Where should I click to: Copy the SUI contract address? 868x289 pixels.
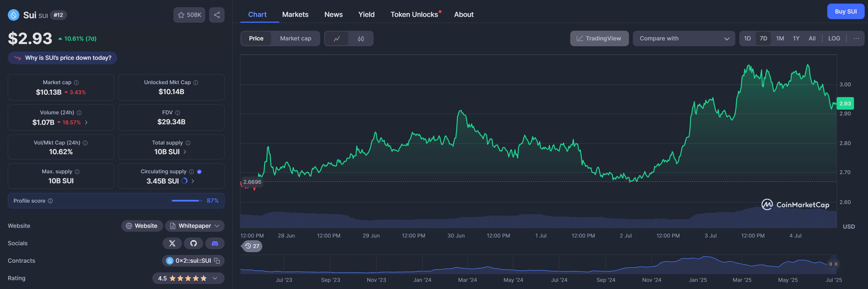(x=217, y=261)
